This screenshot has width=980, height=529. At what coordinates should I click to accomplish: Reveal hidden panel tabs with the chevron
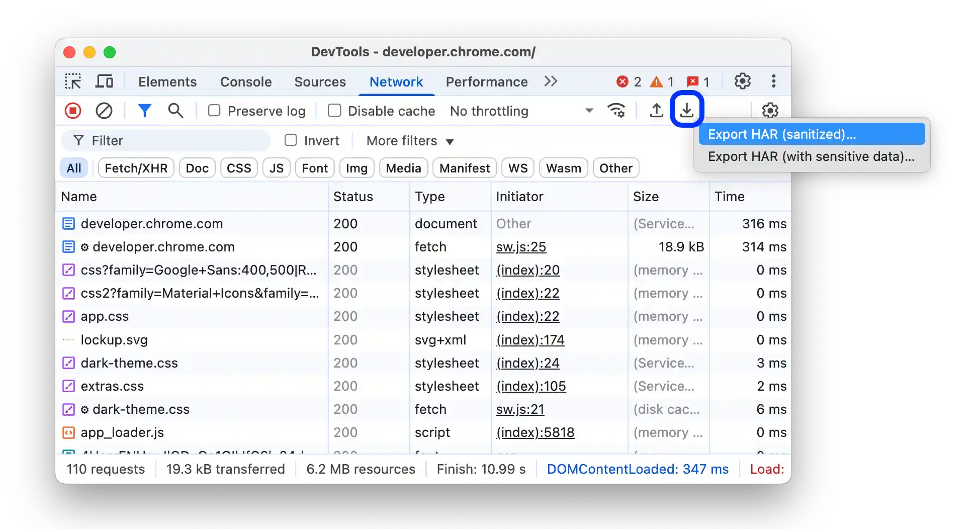point(551,81)
